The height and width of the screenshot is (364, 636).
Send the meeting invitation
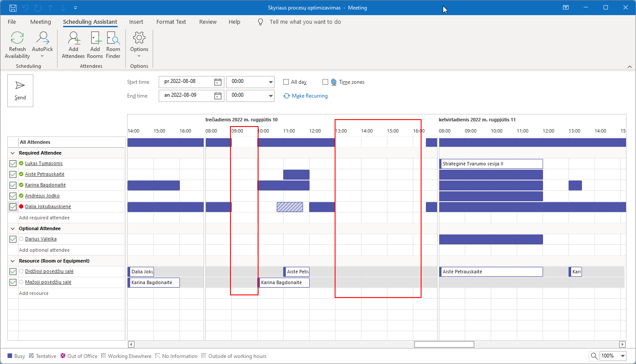20,90
